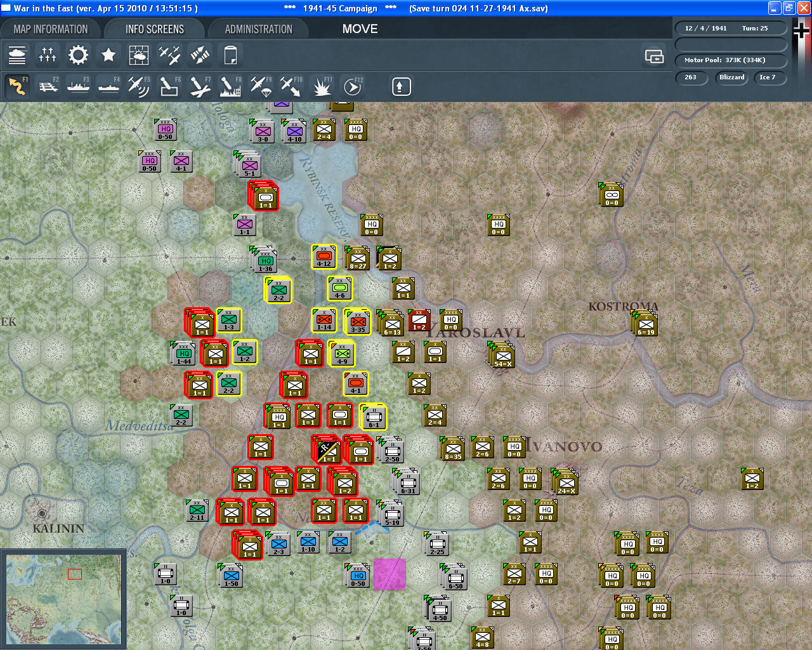Viewport: 812px width, 650px height.
Task: Switch to the INFO SCREENS tab
Action: 155,29
